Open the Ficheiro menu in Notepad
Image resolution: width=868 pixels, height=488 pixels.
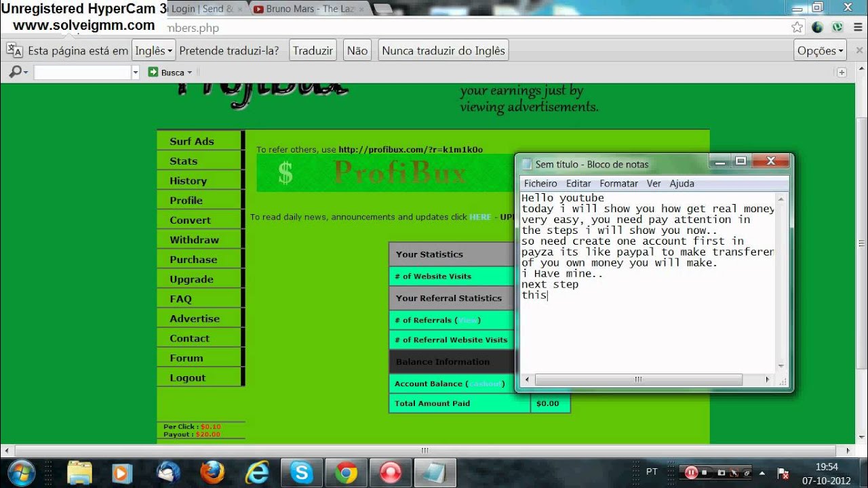point(540,184)
